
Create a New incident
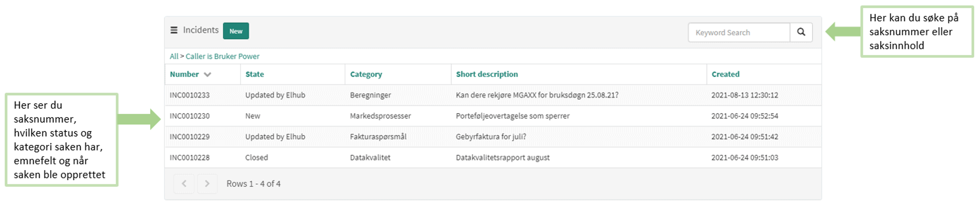pos(236,31)
